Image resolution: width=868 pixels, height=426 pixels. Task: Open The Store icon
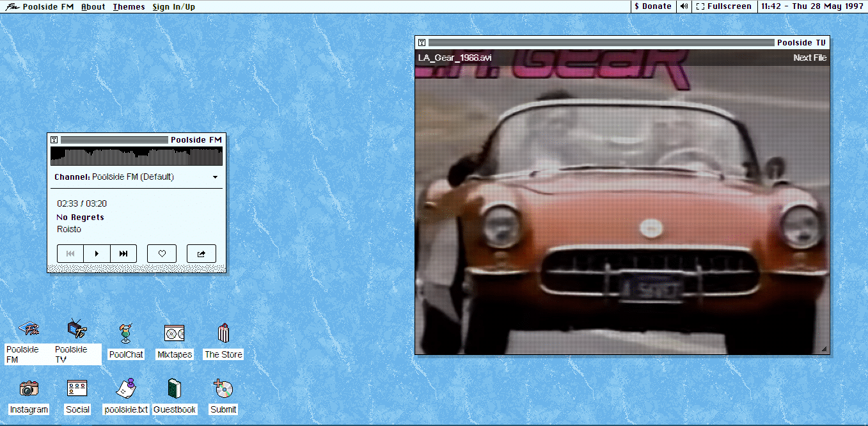[x=223, y=333]
